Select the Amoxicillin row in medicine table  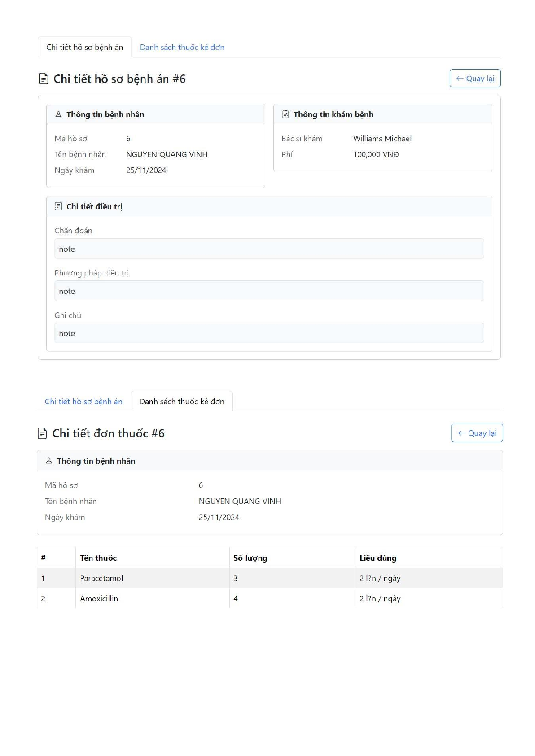pos(270,598)
